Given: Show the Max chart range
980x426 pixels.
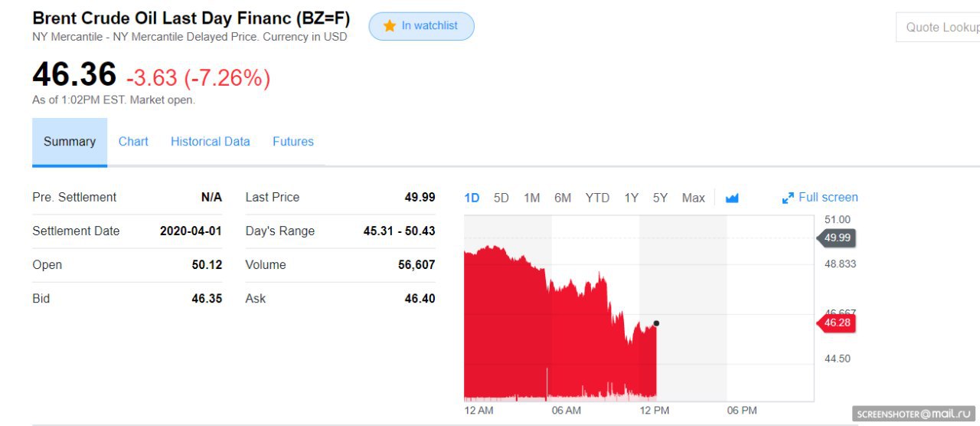Looking at the screenshot, I should click(x=694, y=198).
